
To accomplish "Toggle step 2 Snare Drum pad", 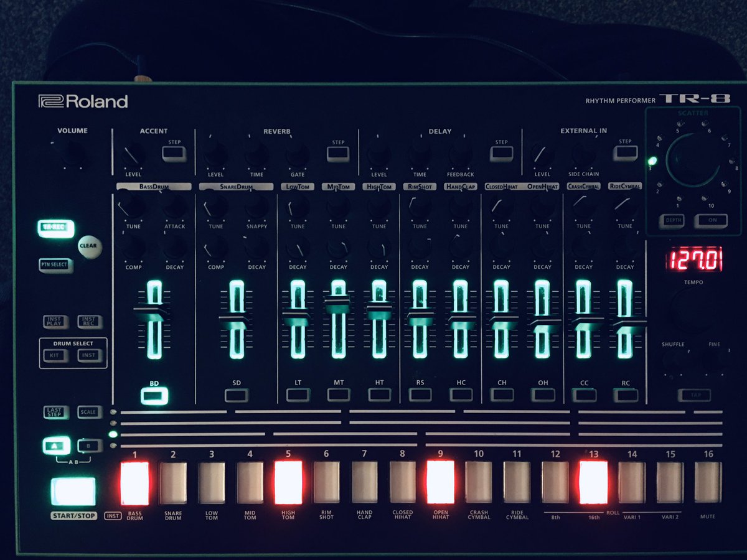I will click(x=173, y=483).
